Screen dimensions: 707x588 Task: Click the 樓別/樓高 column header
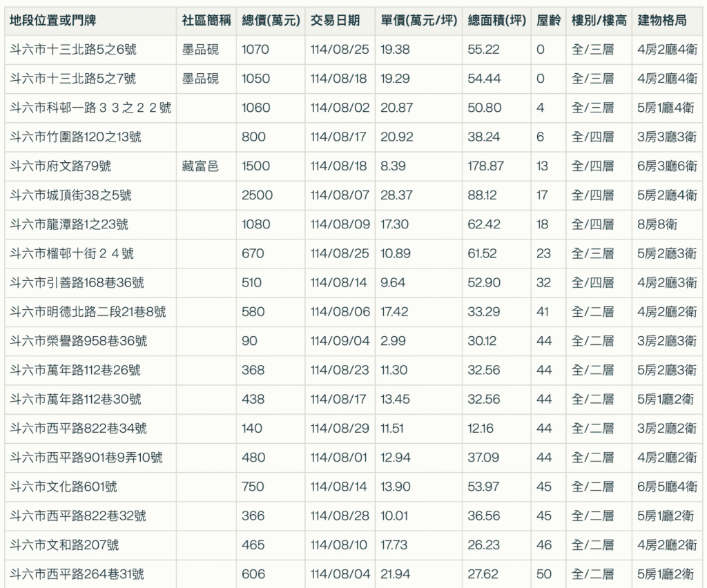pos(599,20)
